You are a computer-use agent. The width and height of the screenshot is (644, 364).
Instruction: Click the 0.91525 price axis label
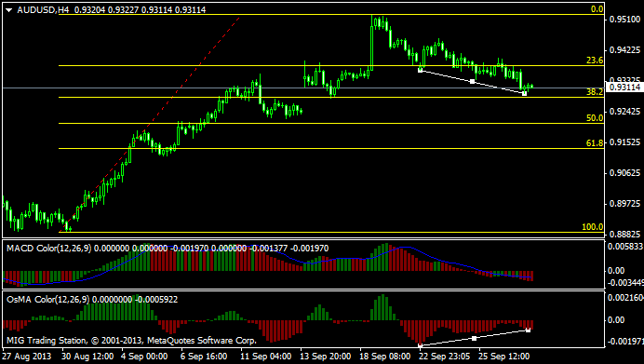pos(625,142)
